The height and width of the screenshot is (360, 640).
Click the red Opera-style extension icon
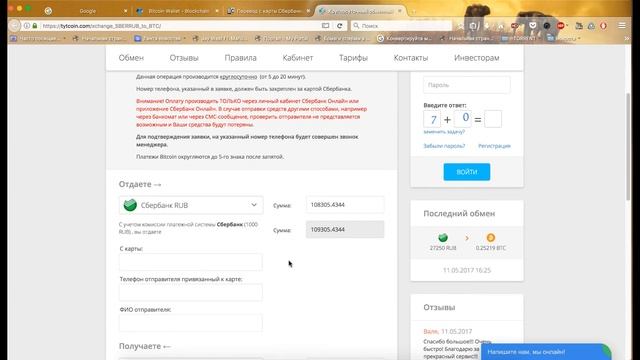point(603,26)
